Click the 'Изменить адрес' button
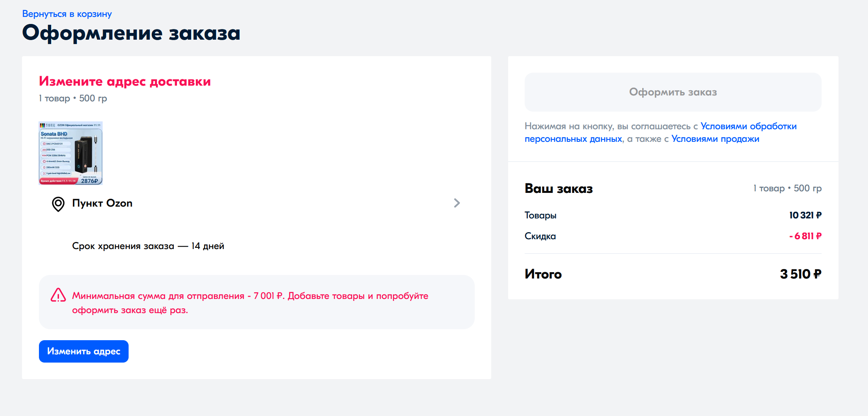Screen dimensions: 868x416 pyautogui.click(x=84, y=351)
